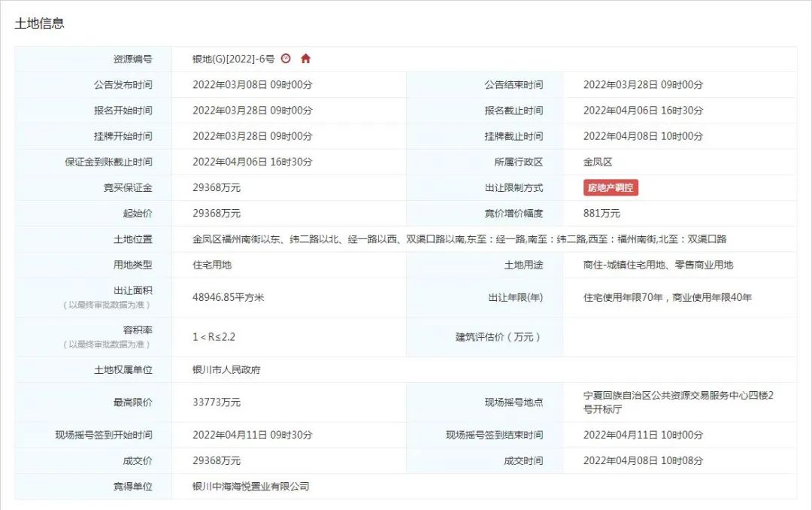The height and width of the screenshot is (510, 812).
Task: Click the maximum price 33773万元
Action: [x=217, y=402]
